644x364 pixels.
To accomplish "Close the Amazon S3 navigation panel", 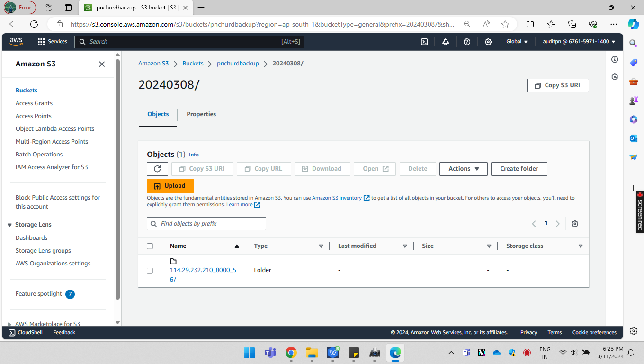I will click(x=102, y=64).
